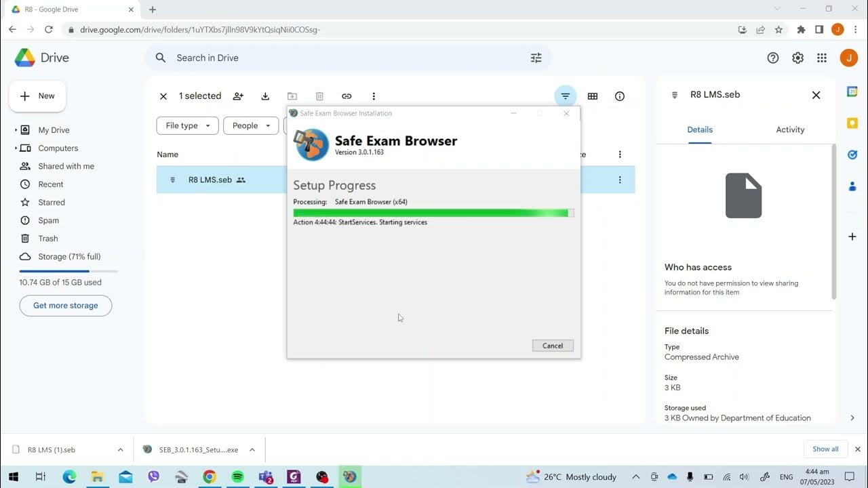
Task: Click the details panel scrollbar
Action: 834,222
